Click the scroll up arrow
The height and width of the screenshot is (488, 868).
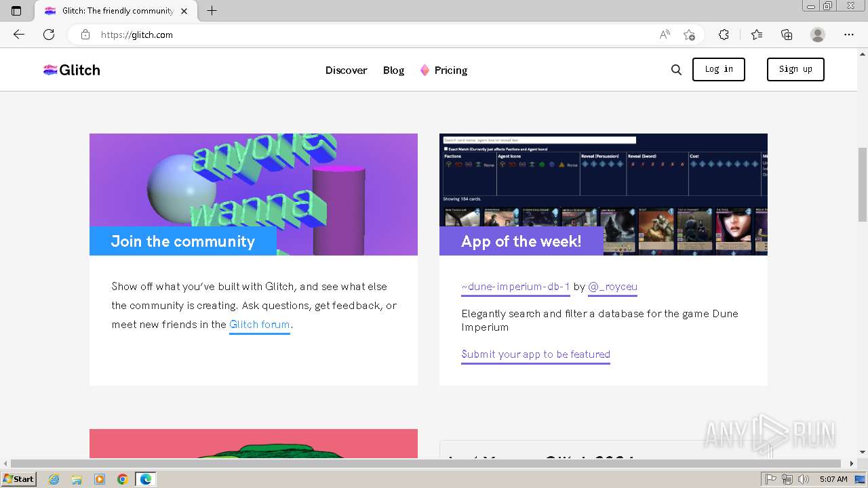863,53
